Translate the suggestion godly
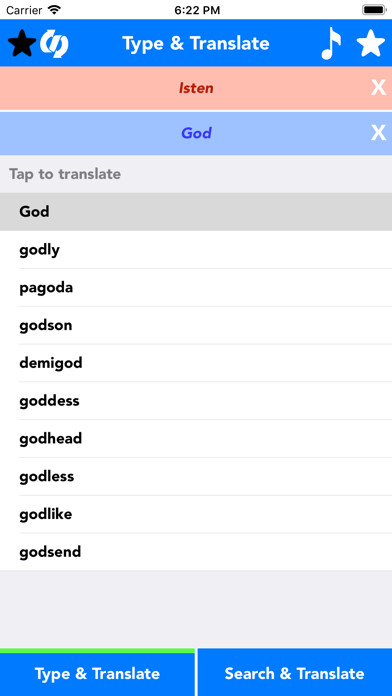This screenshot has height=696, width=392. click(x=196, y=249)
